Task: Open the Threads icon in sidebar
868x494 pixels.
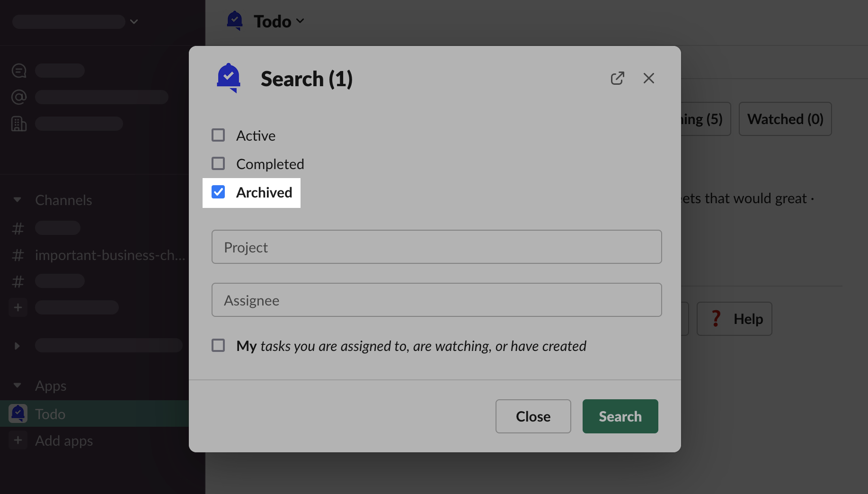Action: click(19, 71)
